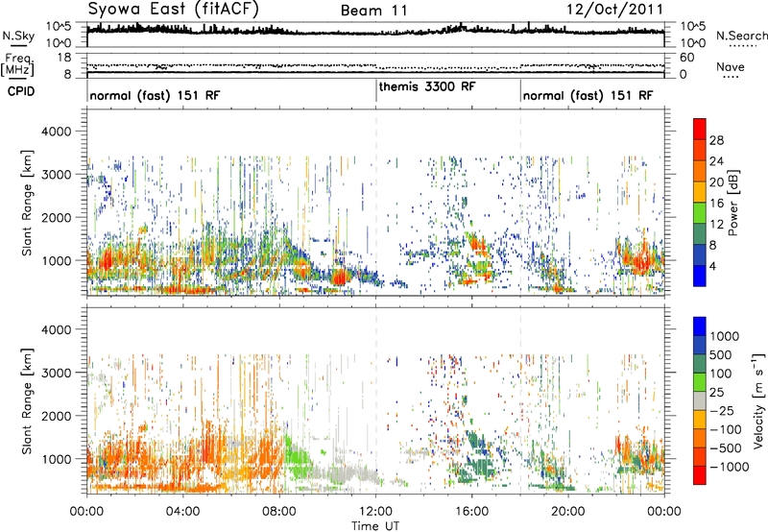Click the '16:00' time tick label
This screenshot has width=768, height=532.
(x=471, y=512)
